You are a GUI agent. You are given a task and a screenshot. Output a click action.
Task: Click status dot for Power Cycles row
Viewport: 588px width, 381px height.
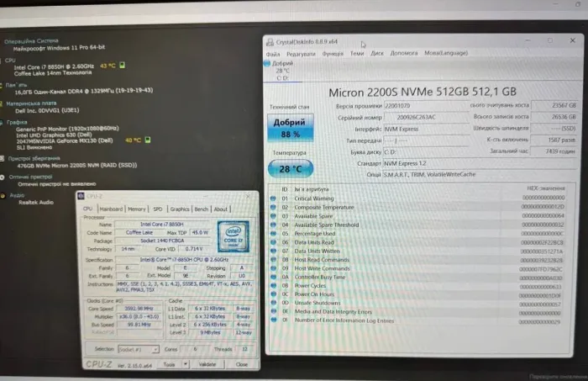coord(273,286)
